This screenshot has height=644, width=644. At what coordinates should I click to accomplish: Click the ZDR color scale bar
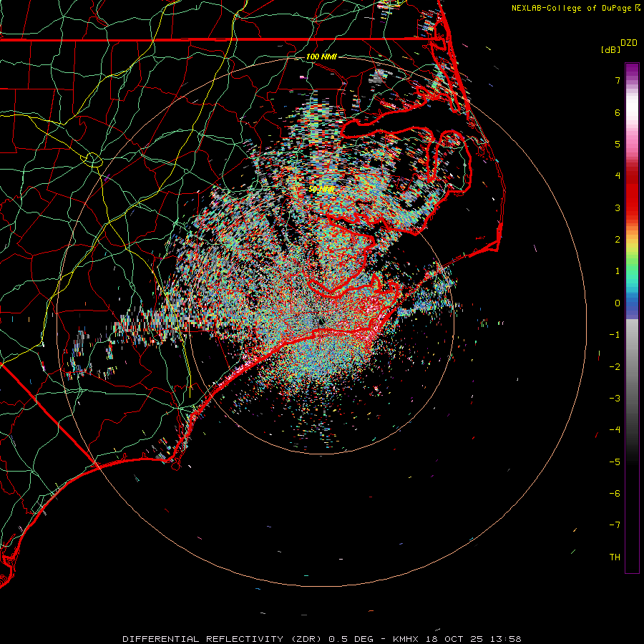[632, 318]
